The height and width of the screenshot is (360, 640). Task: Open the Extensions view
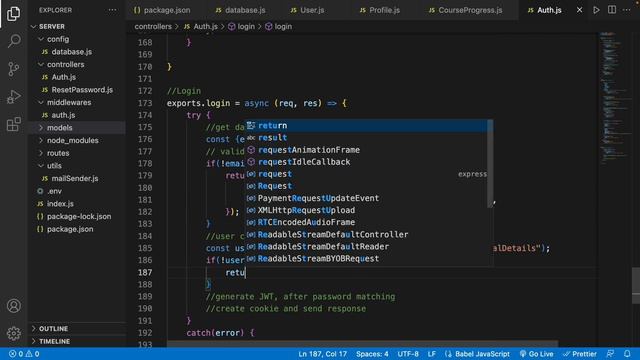[13, 124]
